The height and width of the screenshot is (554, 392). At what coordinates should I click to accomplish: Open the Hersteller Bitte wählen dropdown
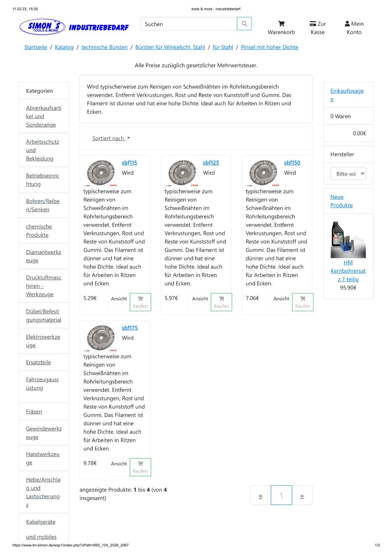click(x=348, y=174)
